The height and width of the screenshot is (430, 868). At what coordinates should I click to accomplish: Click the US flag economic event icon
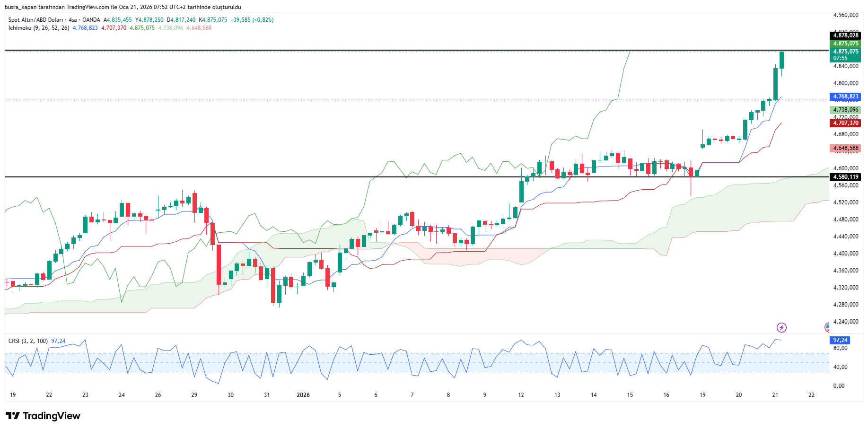pyautogui.click(x=827, y=327)
